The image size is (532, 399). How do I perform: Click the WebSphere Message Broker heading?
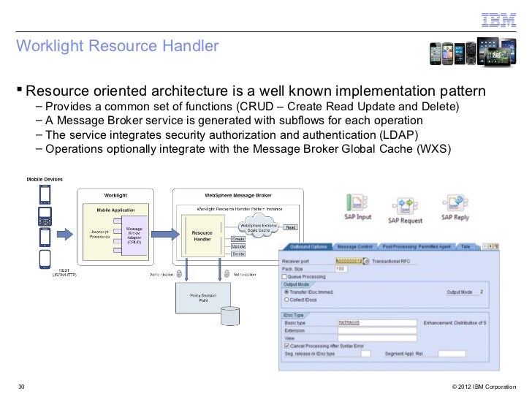coord(238,195)
